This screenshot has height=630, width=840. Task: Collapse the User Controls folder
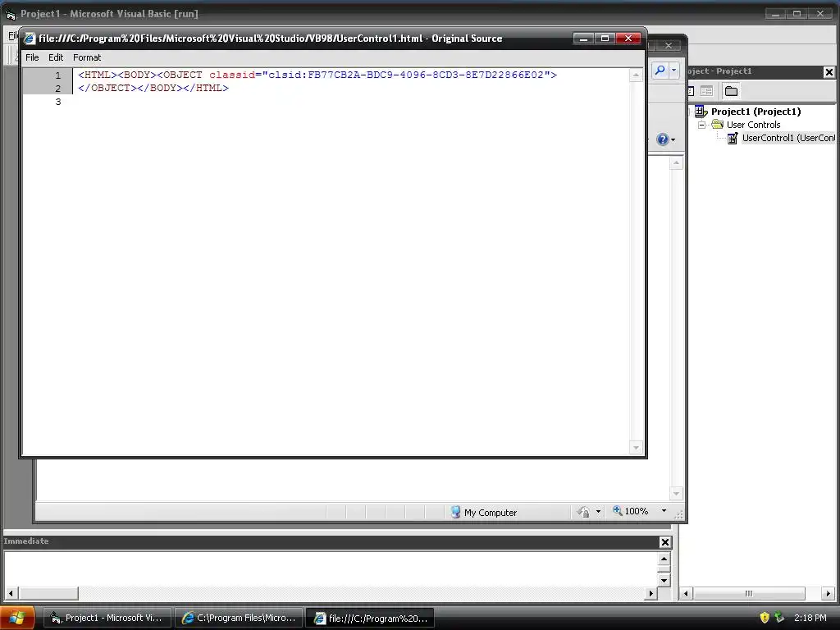701,125
